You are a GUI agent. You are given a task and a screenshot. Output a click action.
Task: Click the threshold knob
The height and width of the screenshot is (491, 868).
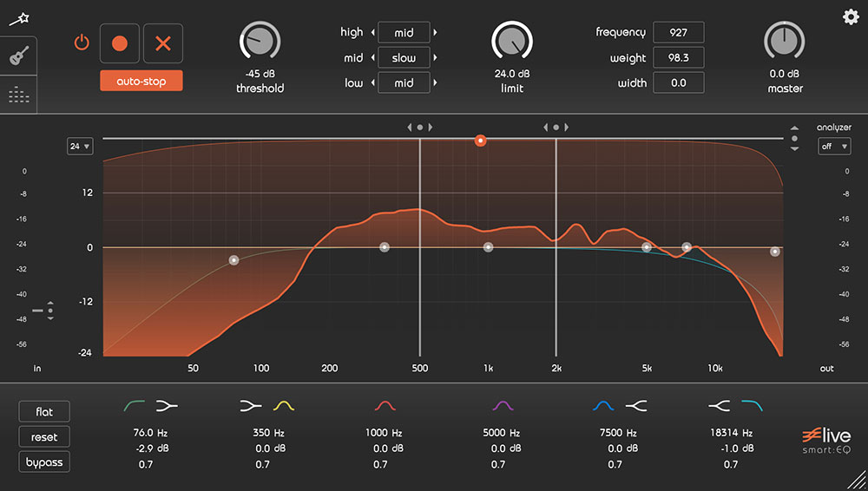pyautogui.click(x=260, y=42)
